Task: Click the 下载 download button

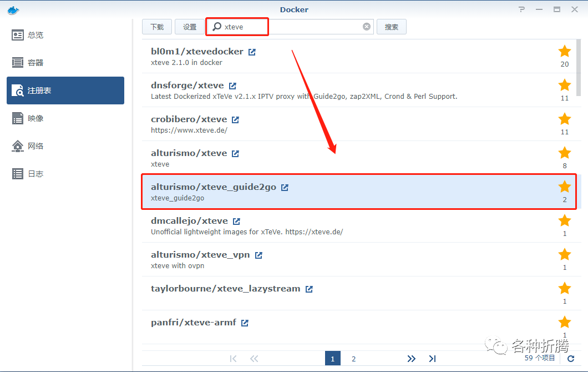Action: tap(157, 27)
